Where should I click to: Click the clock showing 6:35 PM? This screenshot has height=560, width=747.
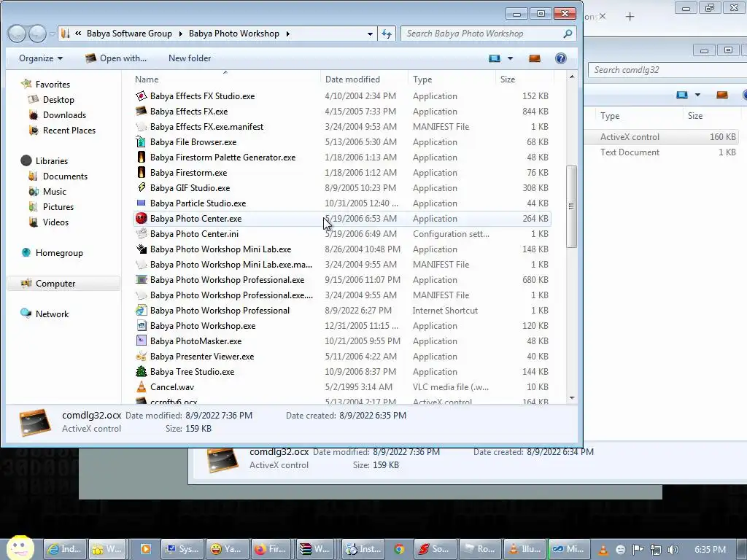(x=711, y=550)
